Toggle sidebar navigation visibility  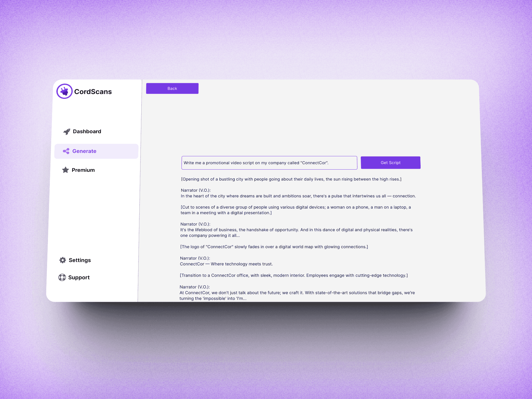(65, 91)
